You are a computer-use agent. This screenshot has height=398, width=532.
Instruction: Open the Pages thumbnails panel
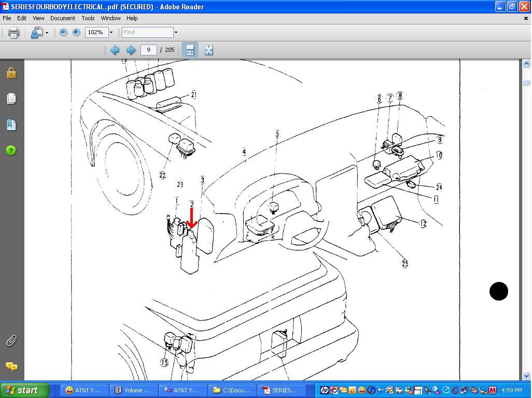tap(11, 98)
